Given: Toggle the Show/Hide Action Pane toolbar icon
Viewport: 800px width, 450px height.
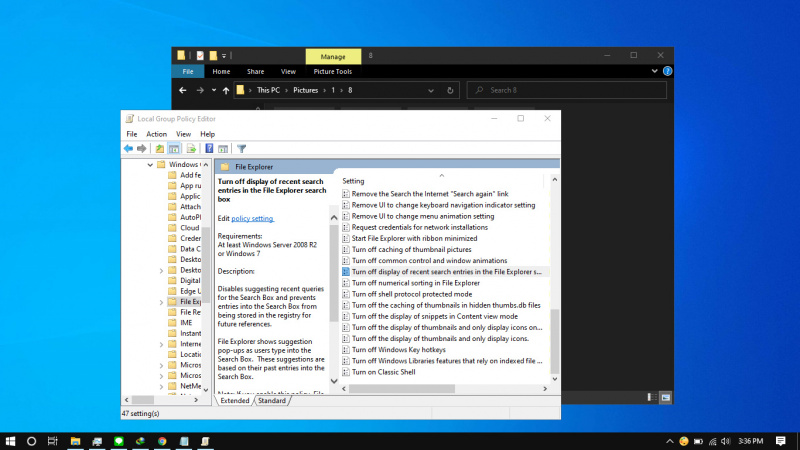Looking at the screenshot, I should point(223,148).
